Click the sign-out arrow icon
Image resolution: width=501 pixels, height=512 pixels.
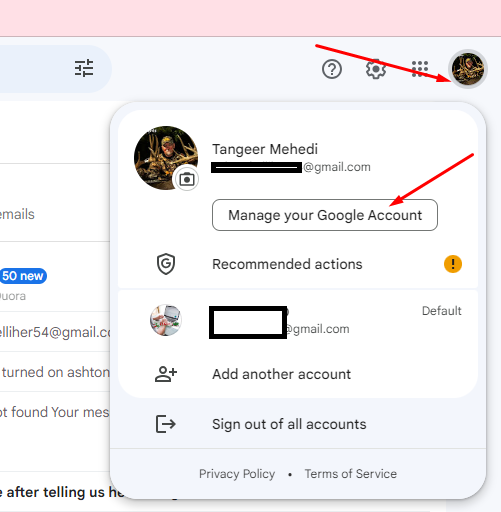pyautogui.click(x=165, y=424)
